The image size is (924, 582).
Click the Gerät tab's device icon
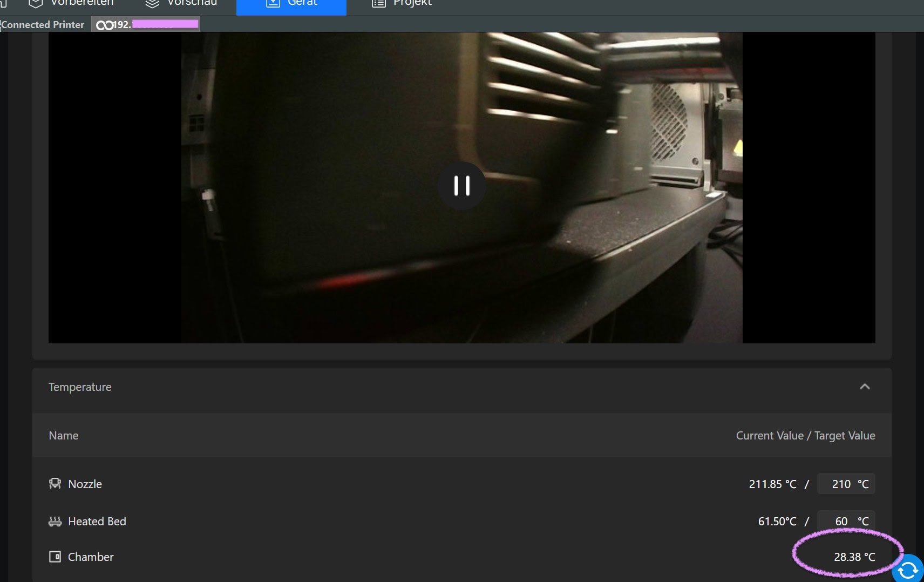point(273,3)
